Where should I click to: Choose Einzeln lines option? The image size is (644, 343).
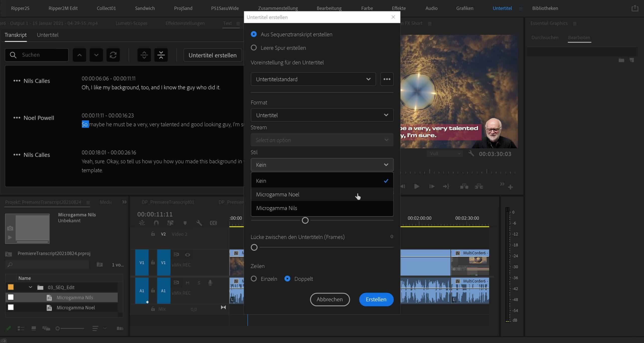(254, 279)
